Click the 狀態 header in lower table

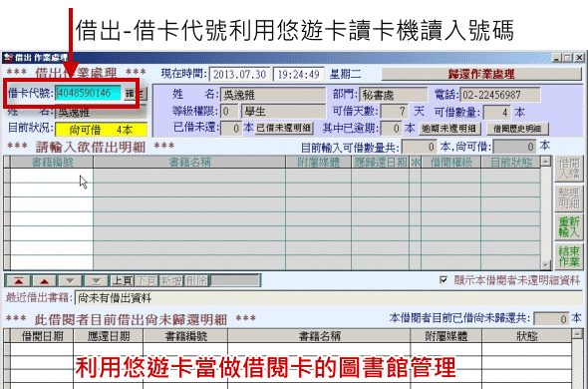coord(527,336)
